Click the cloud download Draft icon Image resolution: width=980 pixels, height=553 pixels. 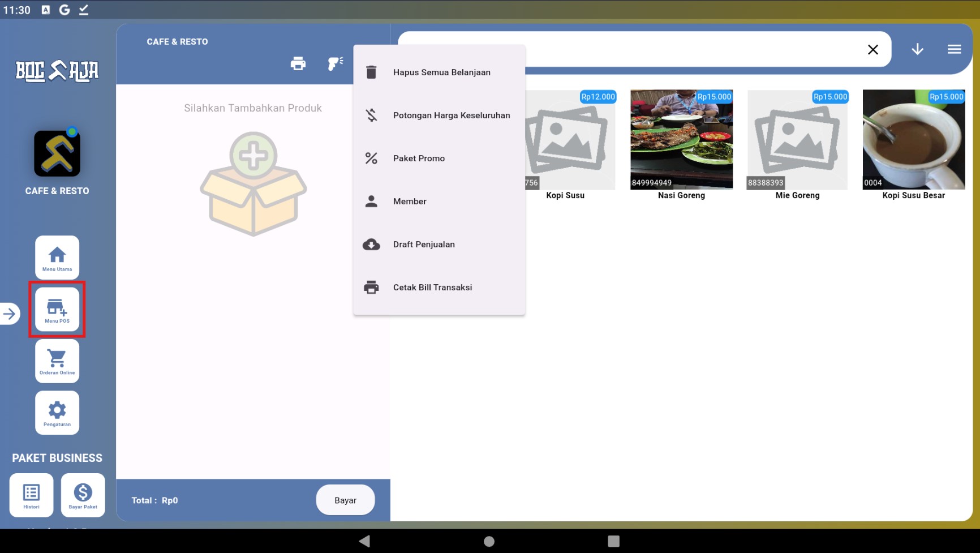pos(371,245)
